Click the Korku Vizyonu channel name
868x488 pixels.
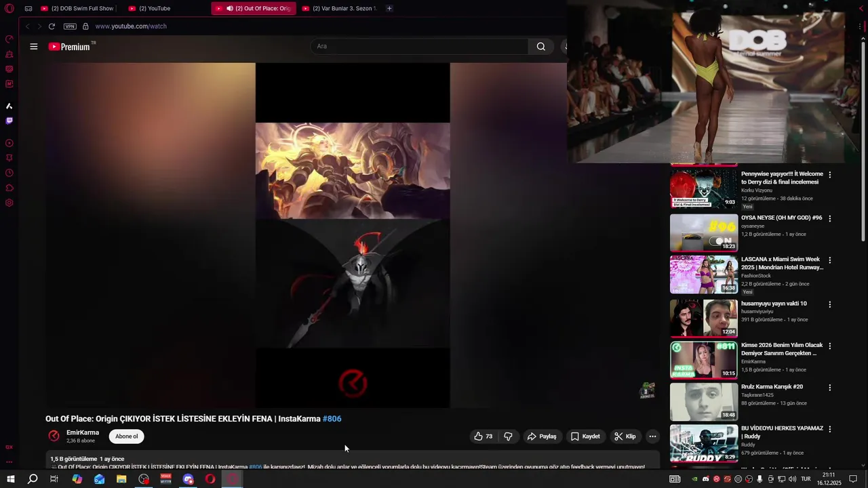(757, 190)
